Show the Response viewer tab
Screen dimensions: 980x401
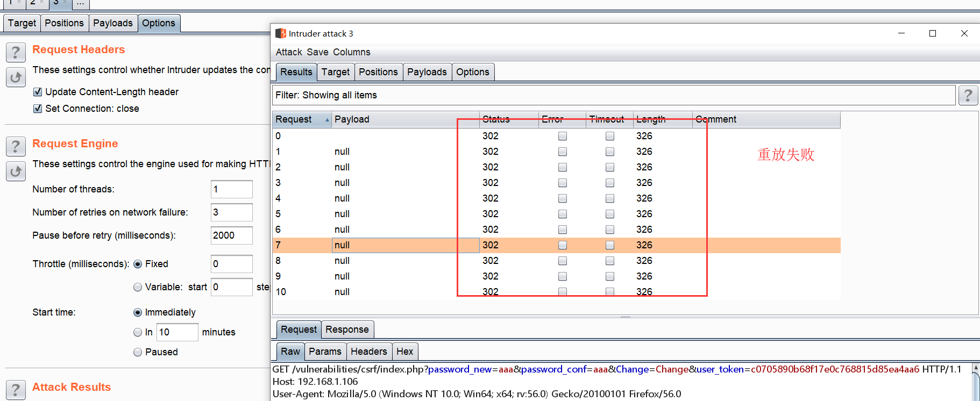click(347, 330)
